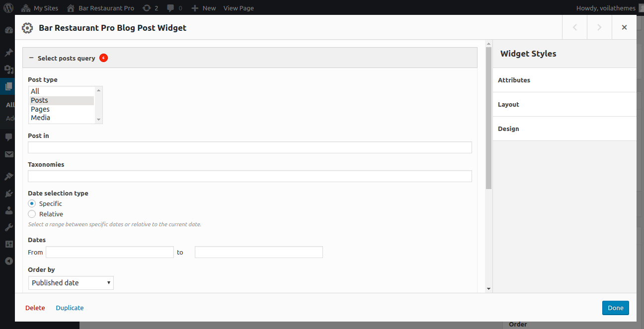
Task: Open Settings icon in admin sidebar
Action: pyautogui.click(x=8, y=244)
